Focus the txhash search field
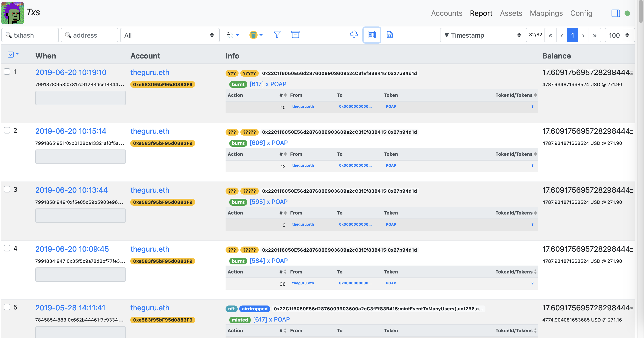 click(x=30, y=35)
